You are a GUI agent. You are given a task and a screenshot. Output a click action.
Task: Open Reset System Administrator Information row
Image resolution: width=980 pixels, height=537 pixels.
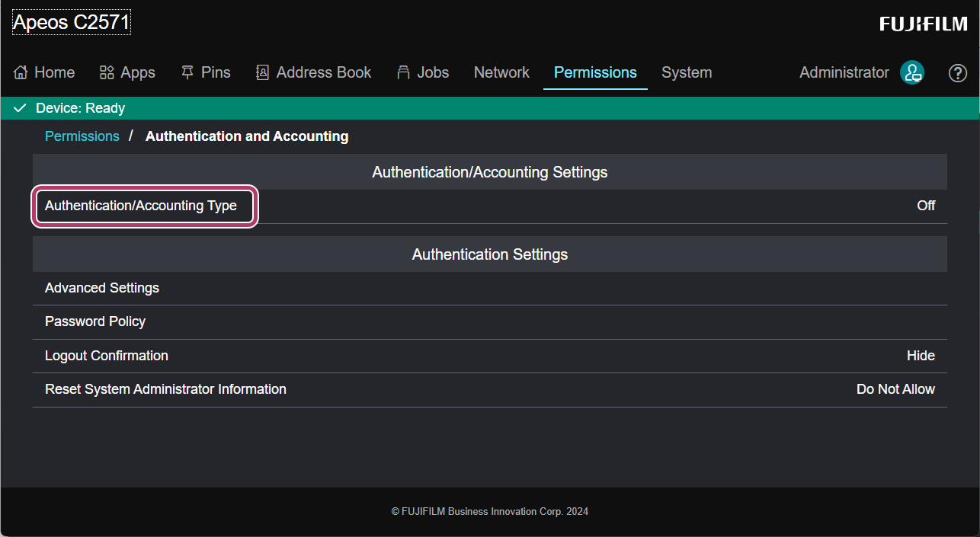coord(490,389)
